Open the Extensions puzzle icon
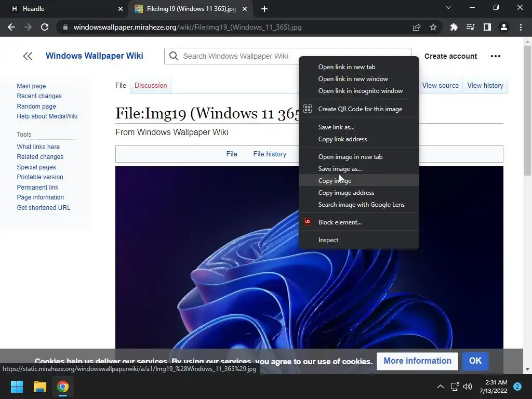Viewport: 532px width, 399px height. [454, 27]
